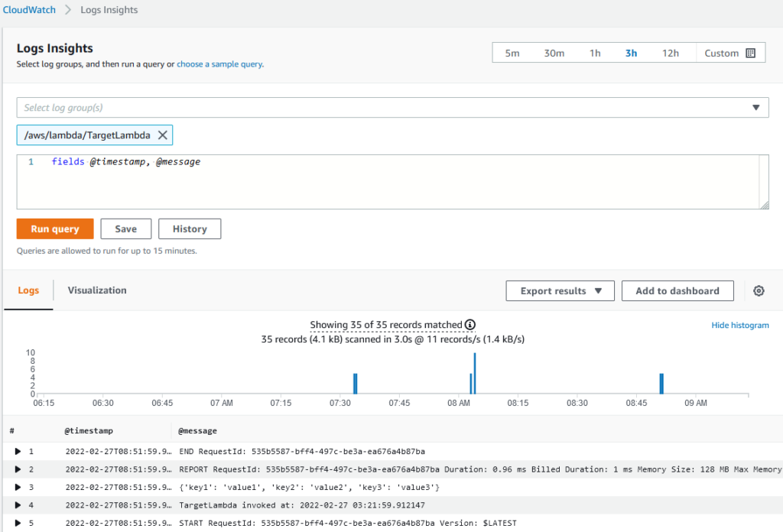Click Add to dashboard button

tap(677, 291)
